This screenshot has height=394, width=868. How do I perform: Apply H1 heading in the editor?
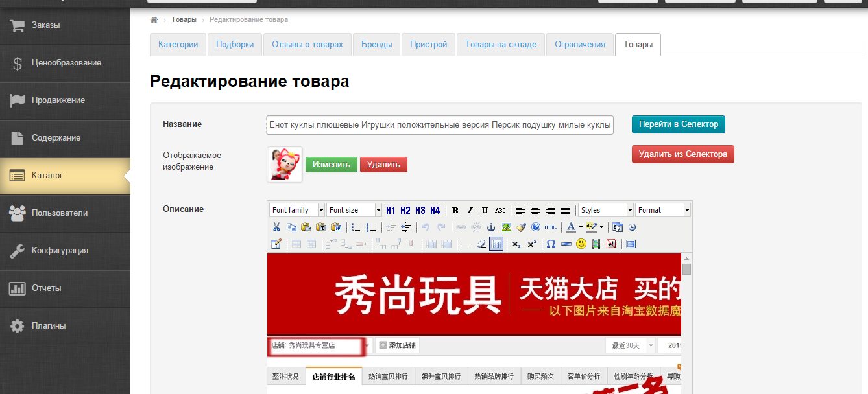click(x=391, y=211)
